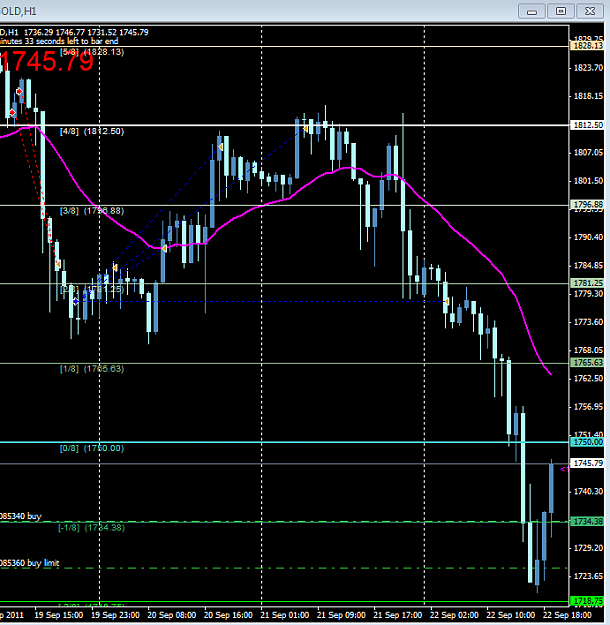Click the 1756.95 price scale value
Viewport: 610px width, 625px height.
pyautogui.click(x=588, y=407)
